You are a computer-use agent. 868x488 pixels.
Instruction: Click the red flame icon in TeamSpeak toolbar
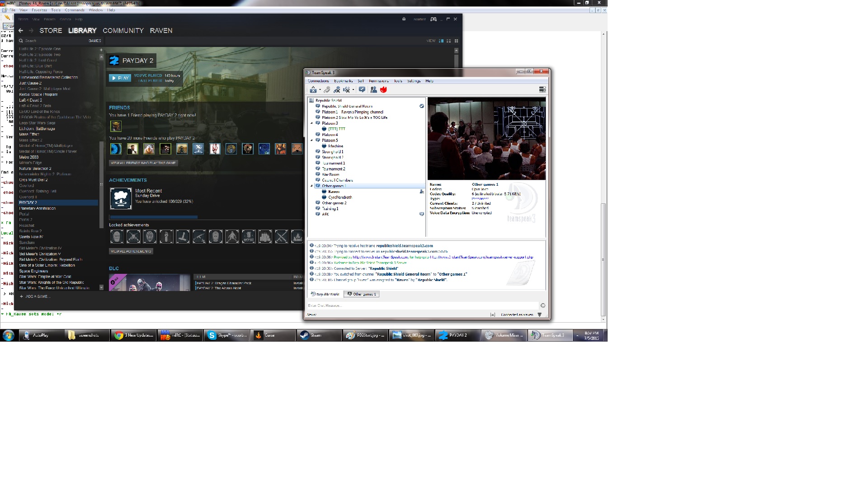coord(383,89)
